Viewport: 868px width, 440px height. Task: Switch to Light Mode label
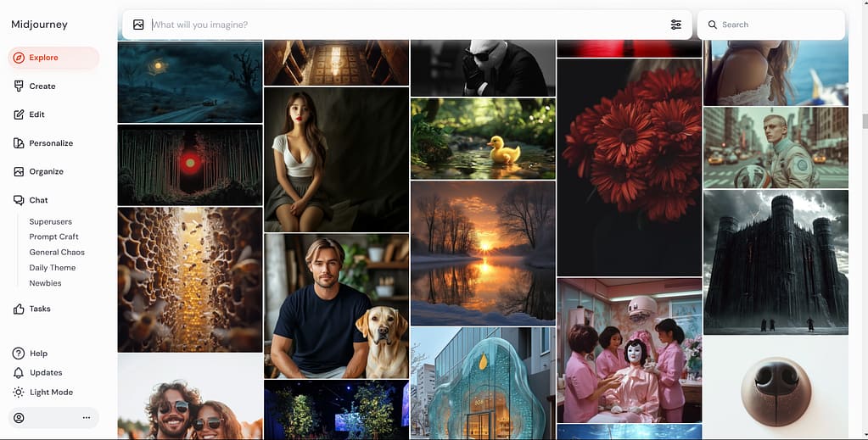[x=52, y=392]
